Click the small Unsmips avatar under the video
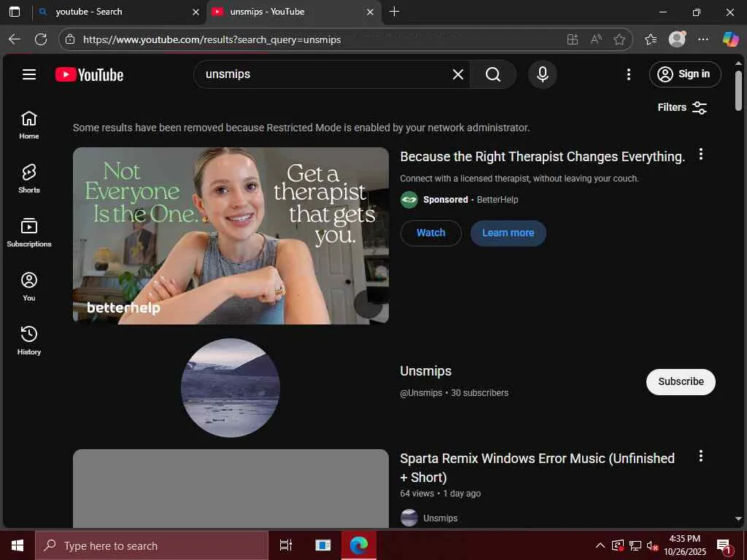The width and height of the screenshot is (747, 560). [x=409, y=518]
